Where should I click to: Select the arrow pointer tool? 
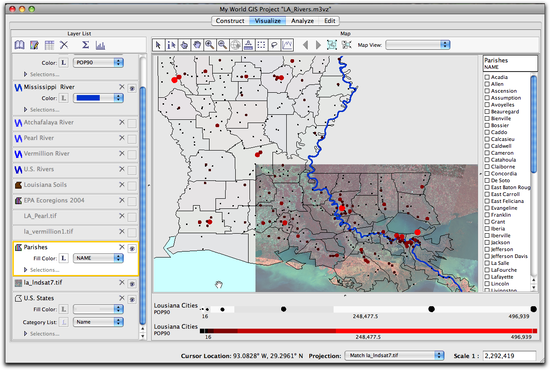coord(158,45)
